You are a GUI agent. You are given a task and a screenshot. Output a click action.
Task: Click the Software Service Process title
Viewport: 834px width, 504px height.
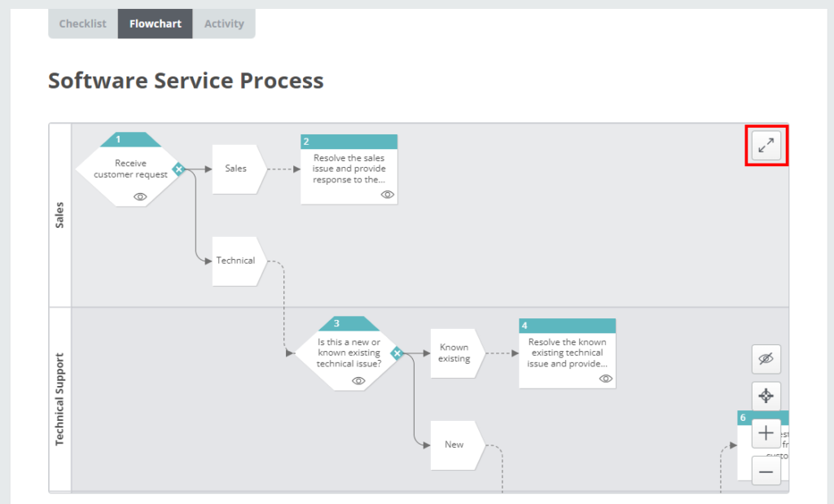coord(186,81)
